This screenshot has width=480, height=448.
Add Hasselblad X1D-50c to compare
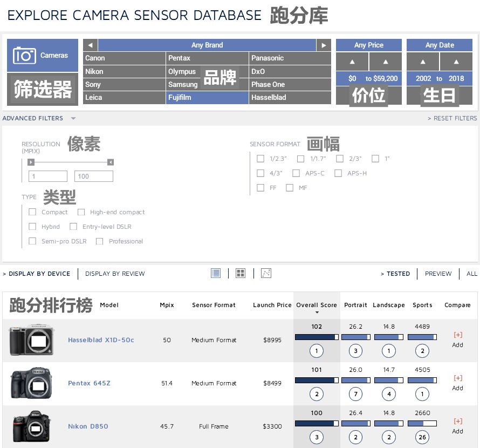[x=458, y=340]
